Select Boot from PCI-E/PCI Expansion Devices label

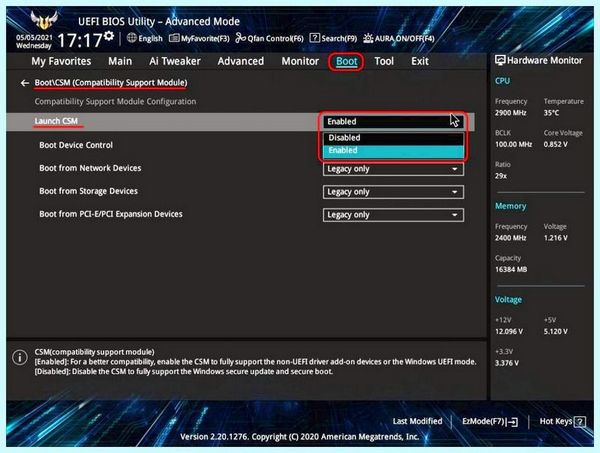(111, 214)
